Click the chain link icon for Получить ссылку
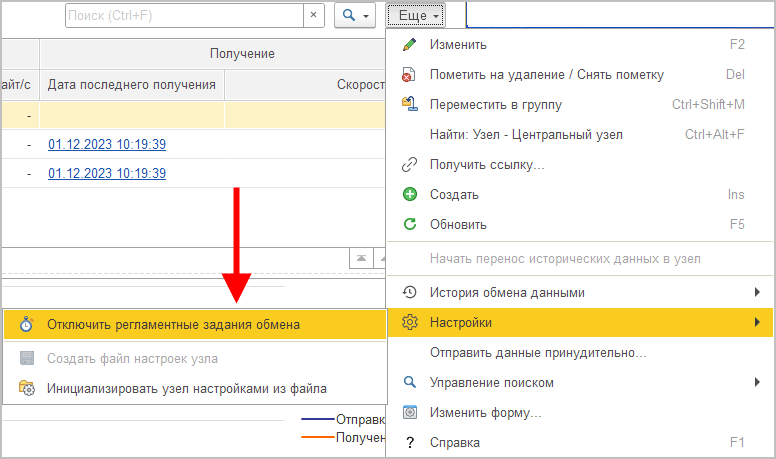Viewport: 776px width, 459px height. (409, 165)
